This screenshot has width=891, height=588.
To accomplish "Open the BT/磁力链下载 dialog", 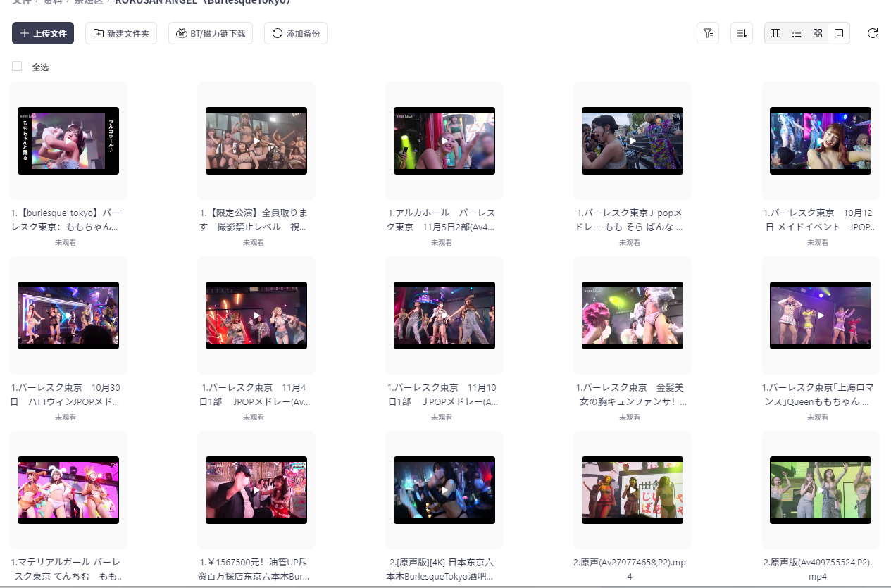I will point(210,32).
